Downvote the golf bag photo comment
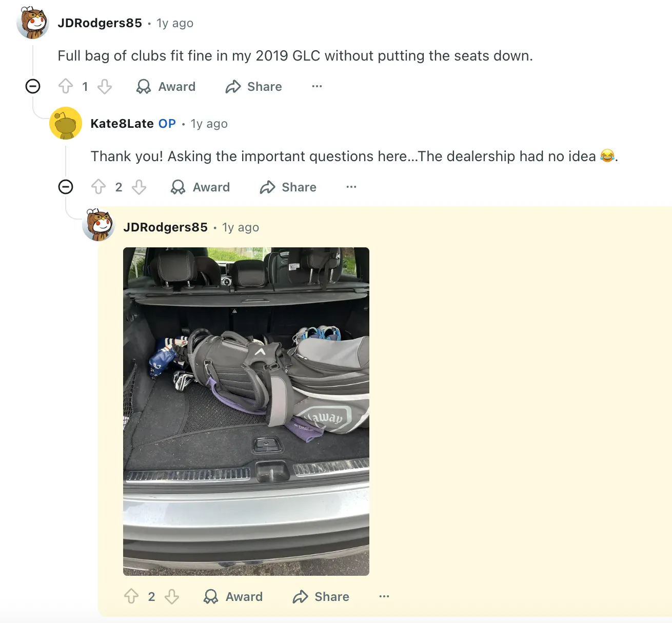The width and height of the screenshot is (672, 623). (x=172, y=596)
